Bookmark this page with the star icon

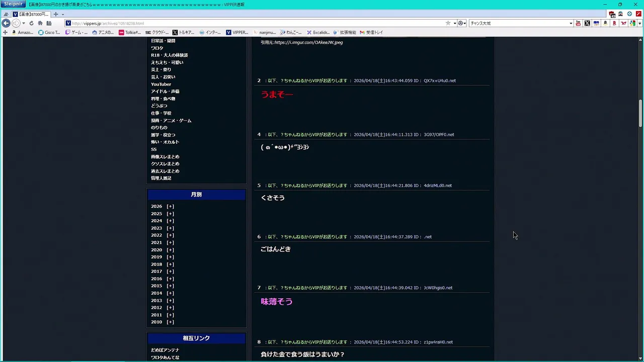(448, 23)
